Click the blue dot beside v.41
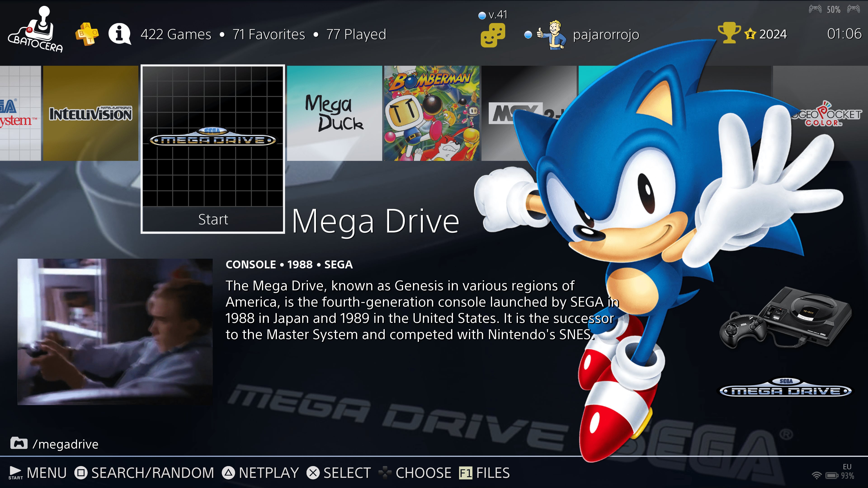The width and height of the screenshot is (868, 488). point(482,15)
